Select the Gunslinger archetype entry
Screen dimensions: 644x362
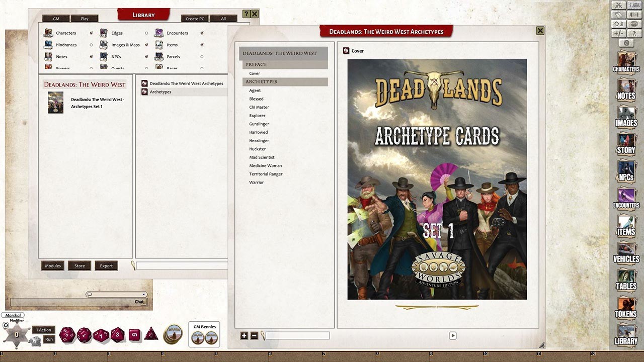259,124
